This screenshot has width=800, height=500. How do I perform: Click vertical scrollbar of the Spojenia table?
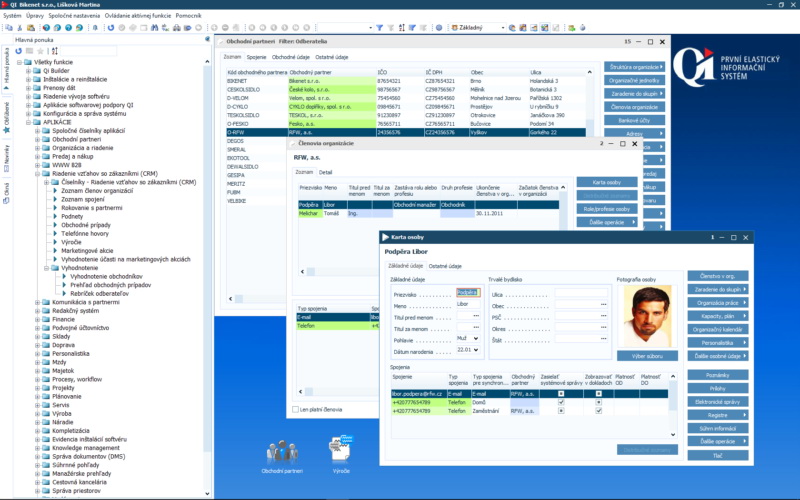[672, 406]
